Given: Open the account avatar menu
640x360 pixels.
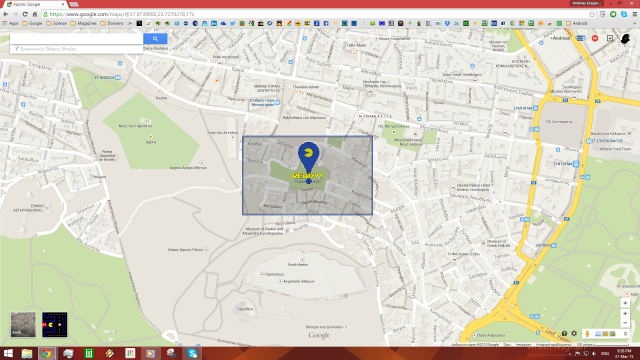Looking at the screenshot, I should (x=625, y=38).
